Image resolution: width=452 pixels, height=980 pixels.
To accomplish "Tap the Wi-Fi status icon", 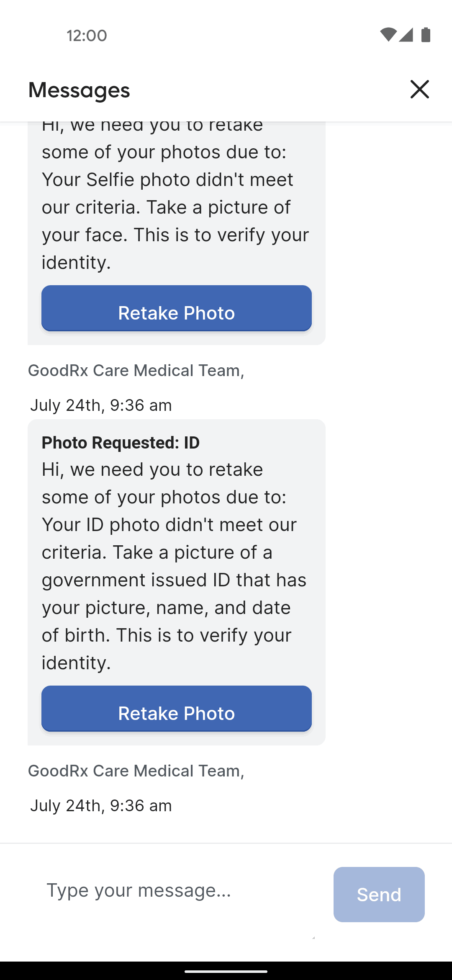I will coord(388,35).
